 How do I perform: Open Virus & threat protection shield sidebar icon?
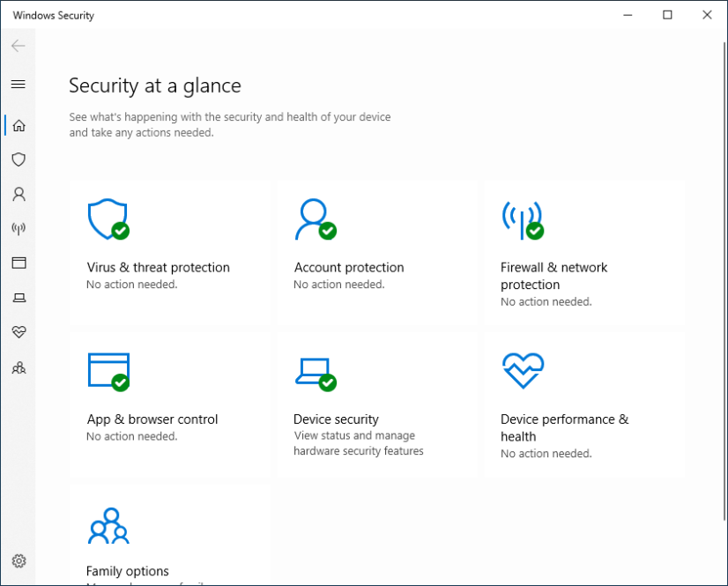(x=19, y=159)
